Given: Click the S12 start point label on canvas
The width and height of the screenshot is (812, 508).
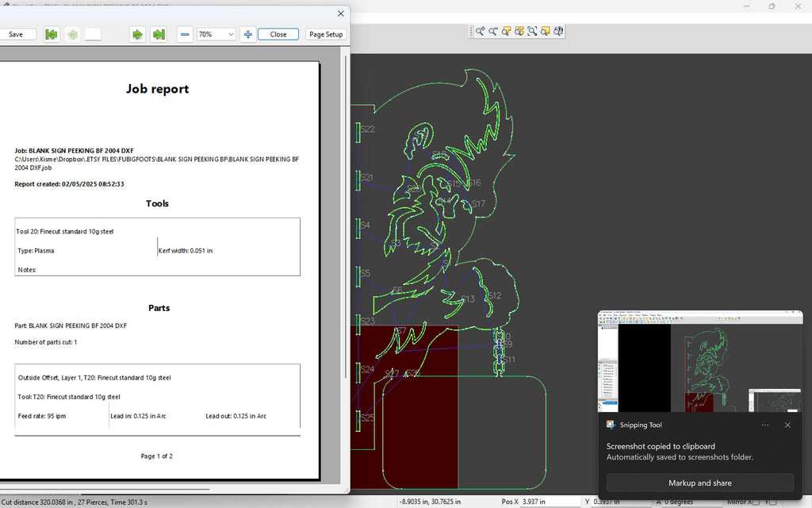Looking at the screenshot, I should (495, 295).
